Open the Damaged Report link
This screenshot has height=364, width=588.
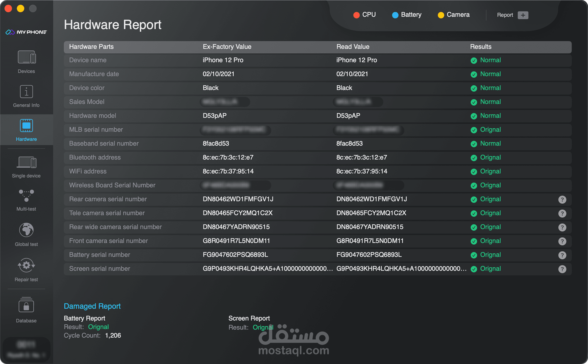92,306
